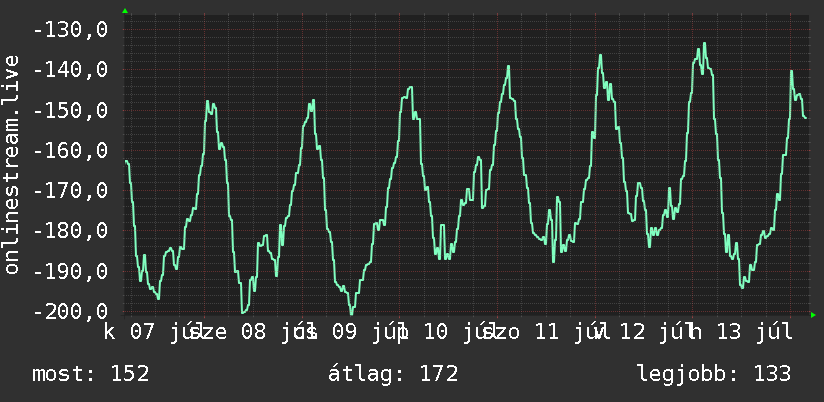The width and height of the screenshot is (824, 402).
Task: Click the onlinestream.live vertical axis title
Action: tap(11, 164)
